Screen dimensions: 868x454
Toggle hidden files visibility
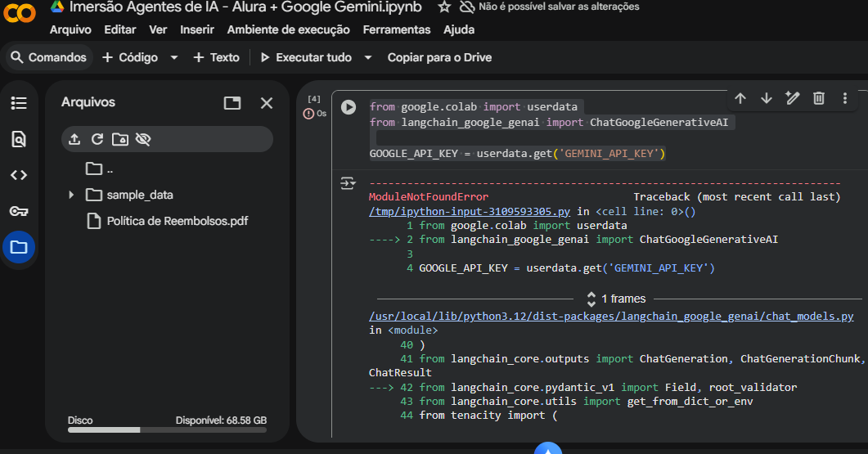click(x=143, y=139)
